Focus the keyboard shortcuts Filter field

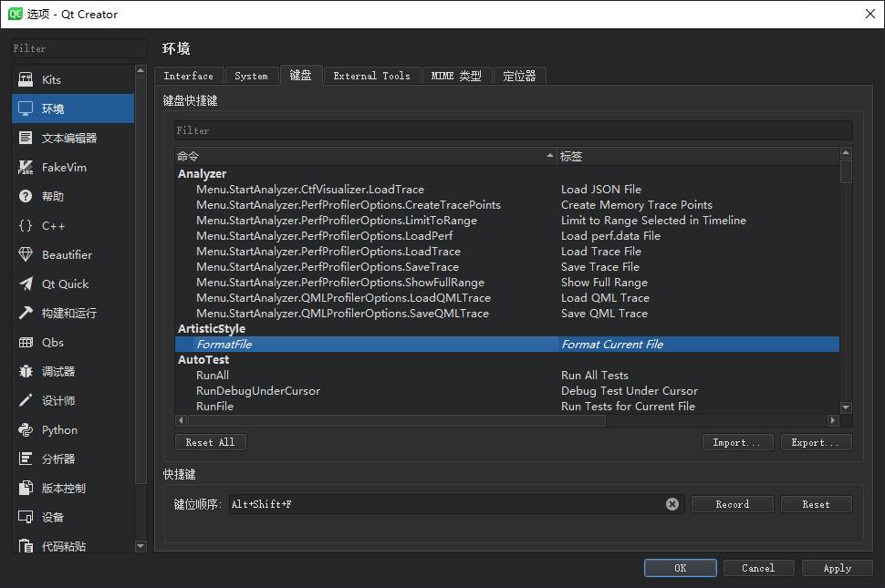(x=513, y=130)
